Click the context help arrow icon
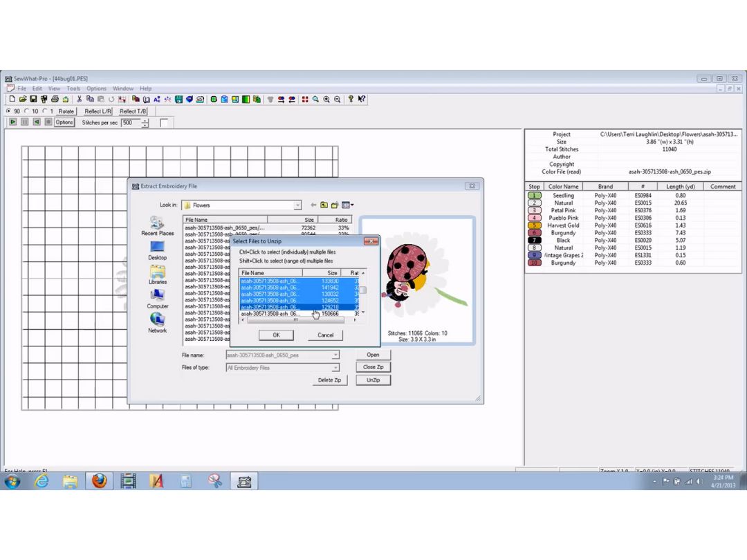747x560 pixels. pyautogui.click(x=362, y=99)
